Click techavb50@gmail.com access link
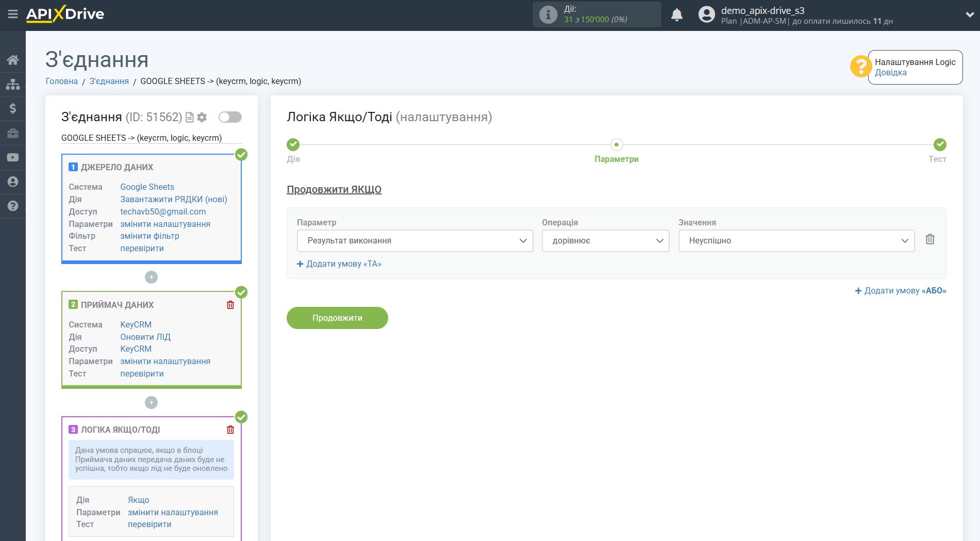 (163, 212)
